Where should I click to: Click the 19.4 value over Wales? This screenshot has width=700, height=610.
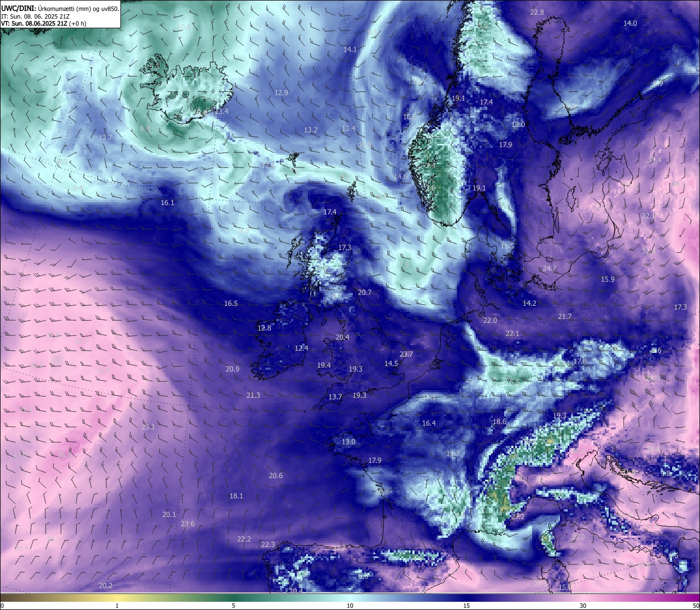click(x=324, y=365)
